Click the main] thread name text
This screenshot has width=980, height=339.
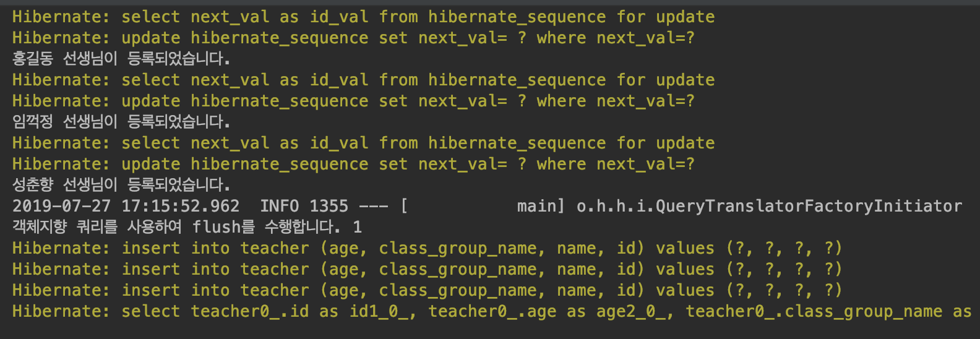(541, 206)
